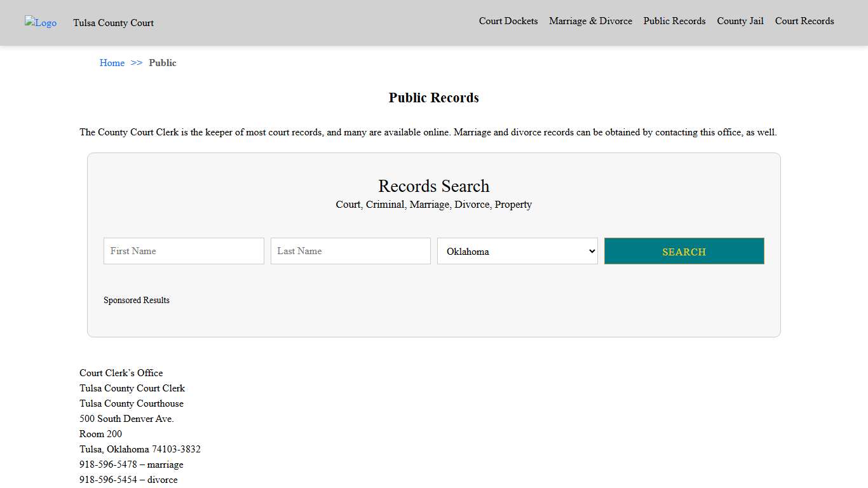Click into the First Name field

click(x=183, y=251)
